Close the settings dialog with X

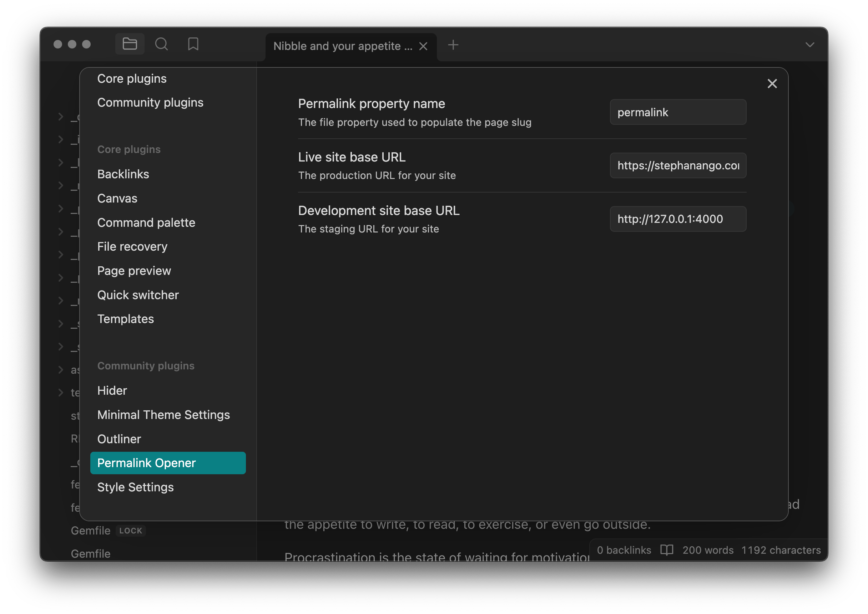click(x=772, y=83)
